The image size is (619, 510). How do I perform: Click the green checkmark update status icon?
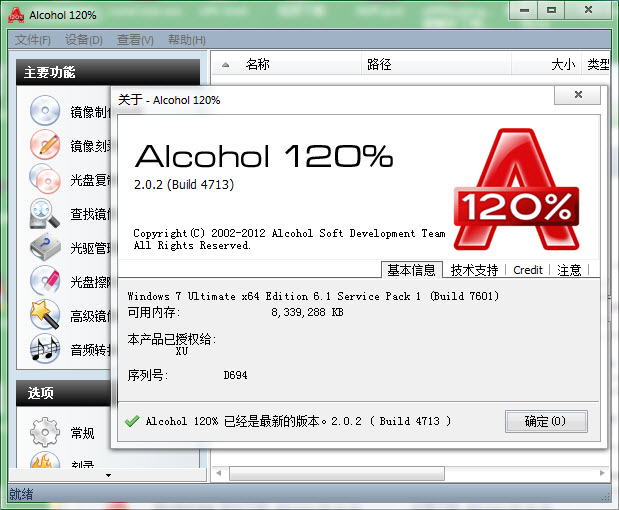[131, 421]
